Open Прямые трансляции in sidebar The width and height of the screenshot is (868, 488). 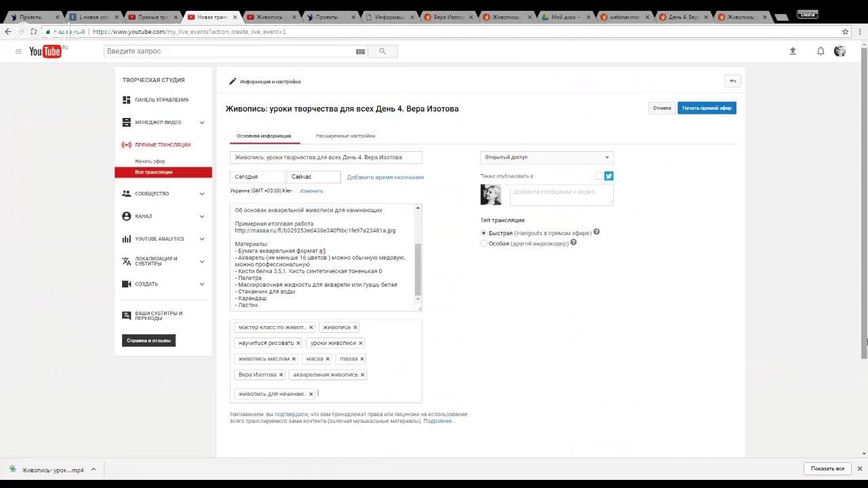click(163, 144)
